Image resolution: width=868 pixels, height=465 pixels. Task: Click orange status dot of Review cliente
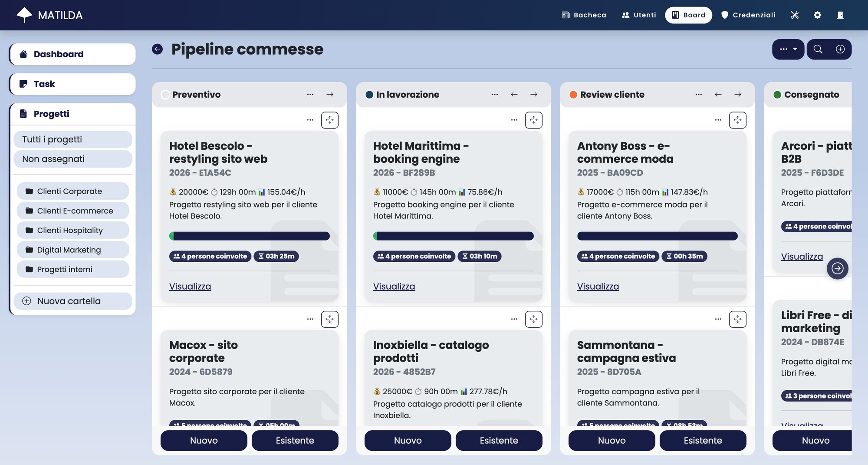point(573,95)
